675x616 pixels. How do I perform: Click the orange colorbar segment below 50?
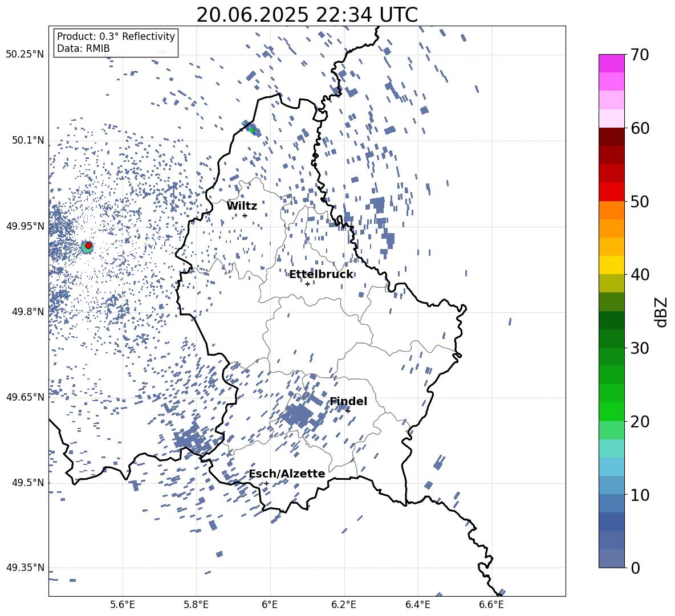[x=611, y=210]
